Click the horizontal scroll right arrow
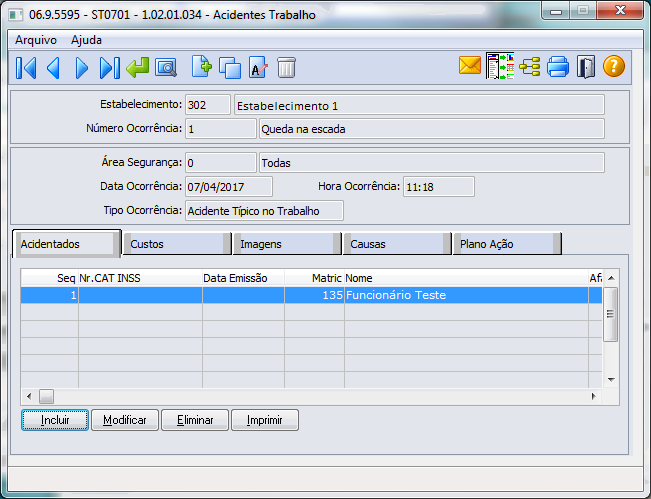Screen dimensions: 651x499 point(594,396)
